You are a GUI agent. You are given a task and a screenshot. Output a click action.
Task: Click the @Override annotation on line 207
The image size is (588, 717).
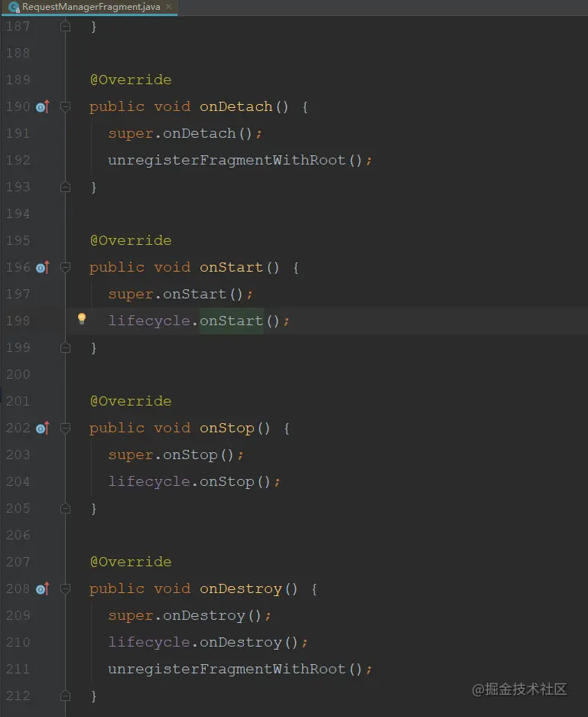(131, 562)
